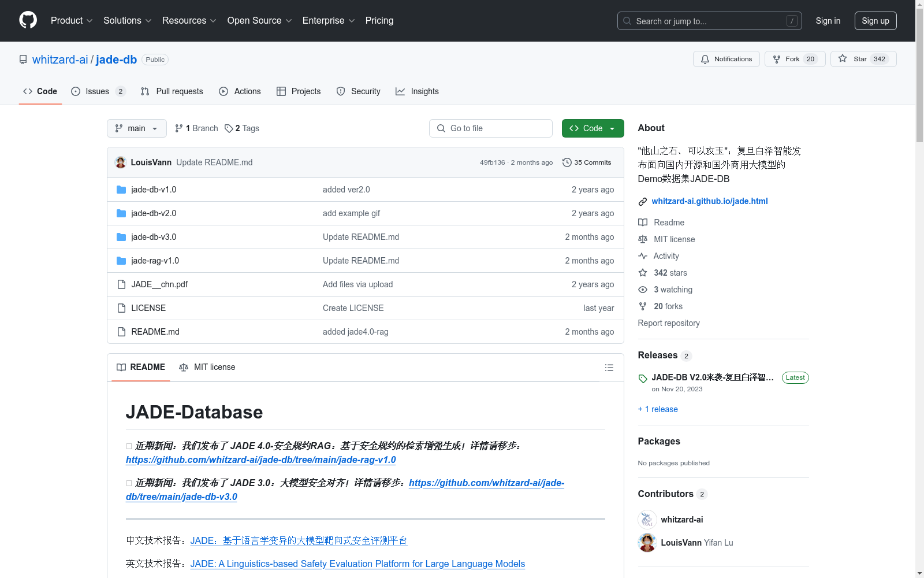Screen dimensions: 924x578
Task: Switch to the Actions tab
Action: click(240, 91)
